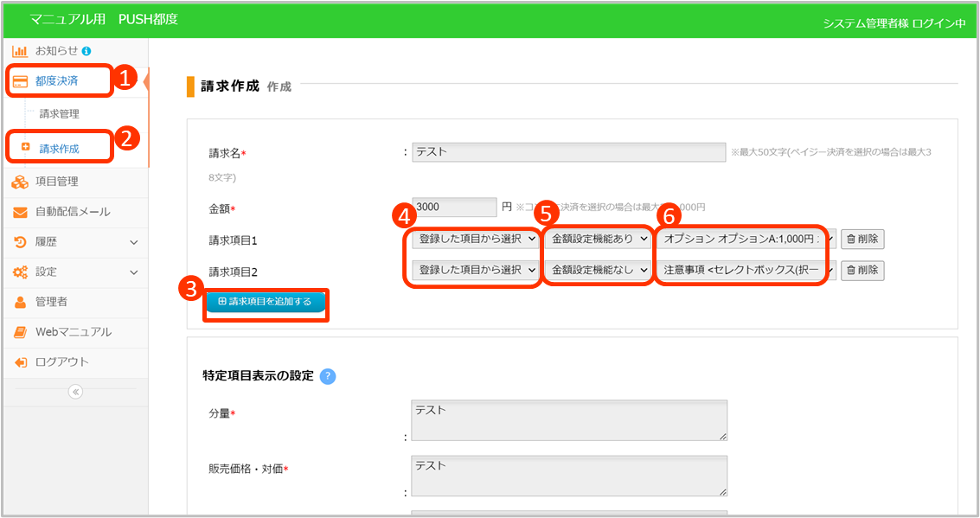This screenshot has height=518, width=980.
Task: Open 請求項目2 注意事項 selection dropdown
Action: click(746, 271)
